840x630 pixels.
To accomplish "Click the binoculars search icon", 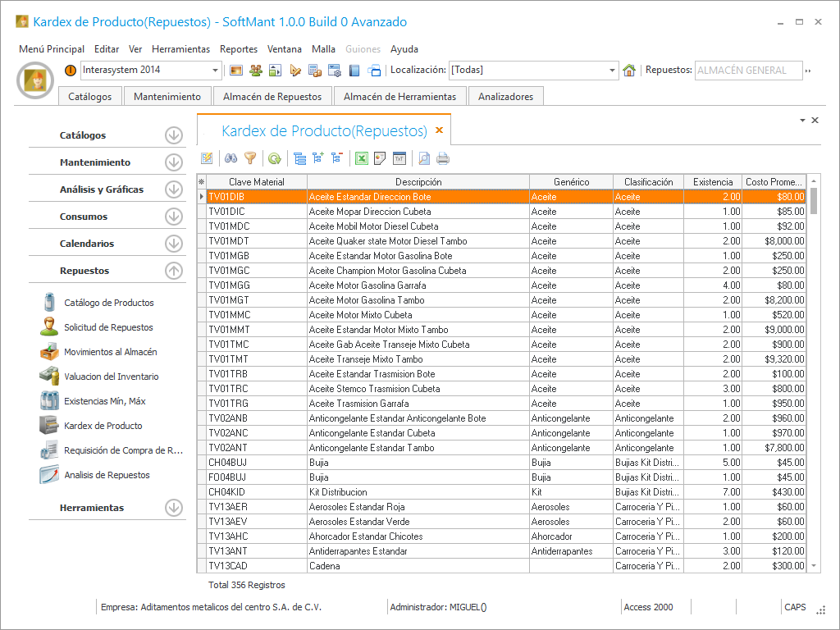I will coord(231,158).
